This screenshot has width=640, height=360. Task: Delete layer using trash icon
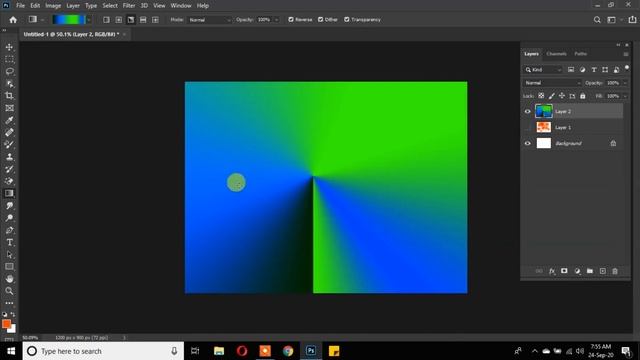click(615, 271)
